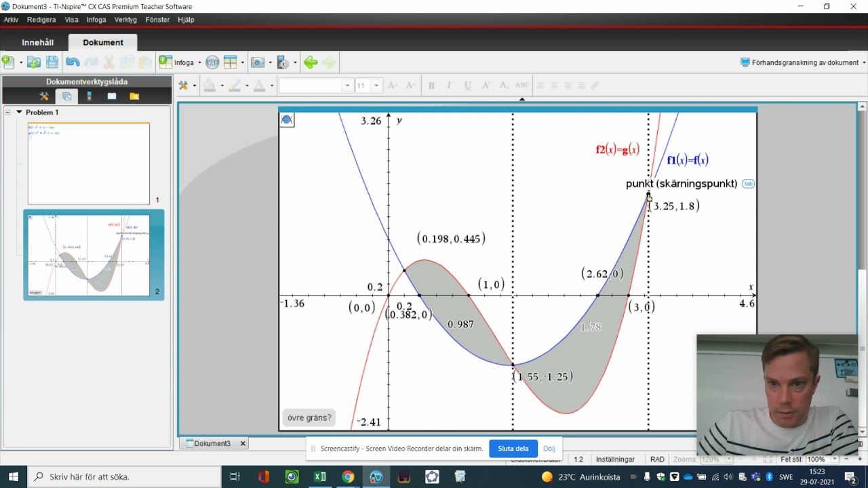The image size is (868, 488).
Task: Click the Redo arrow icon
Action: [91, 62]
